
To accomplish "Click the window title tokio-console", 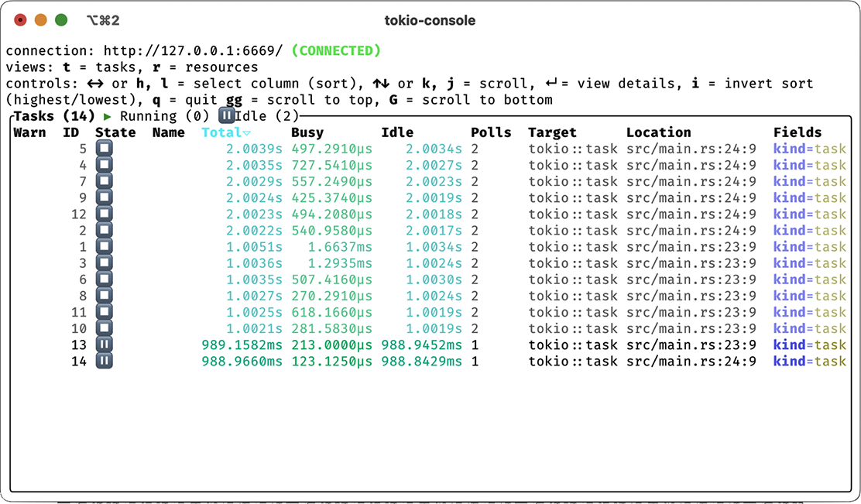I will click(x=430, y=20).
